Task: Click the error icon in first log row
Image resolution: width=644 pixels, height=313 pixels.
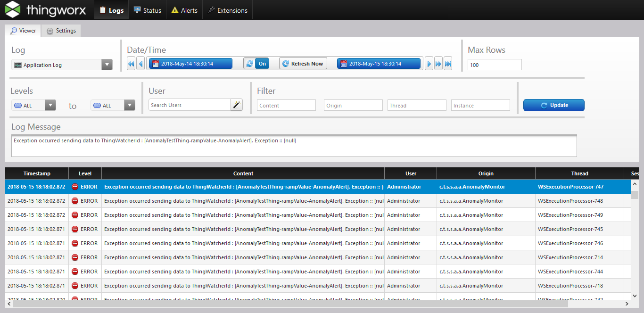Action: click(x=75, y=187)
